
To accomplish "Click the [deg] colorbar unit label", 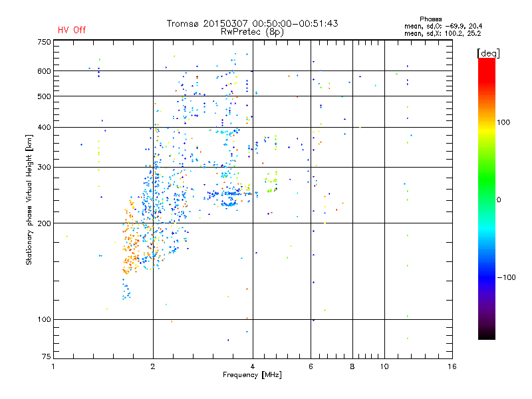I will [x=488, y=53].
